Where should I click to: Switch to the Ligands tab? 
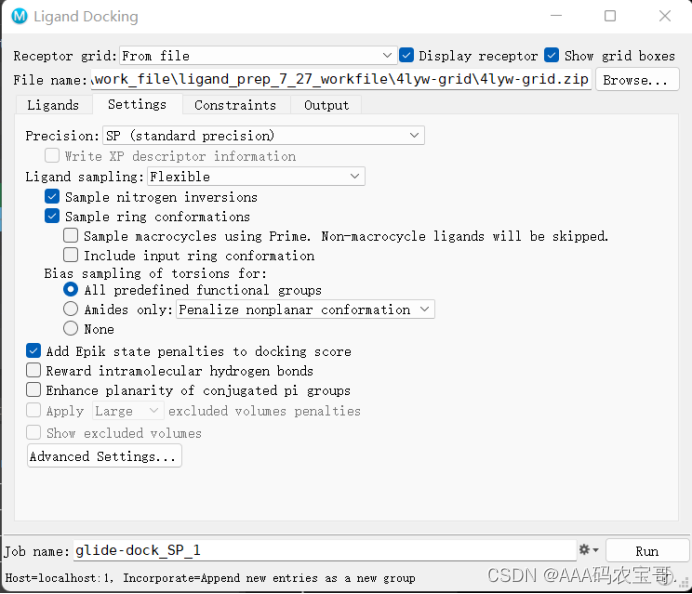pos(53,105)
